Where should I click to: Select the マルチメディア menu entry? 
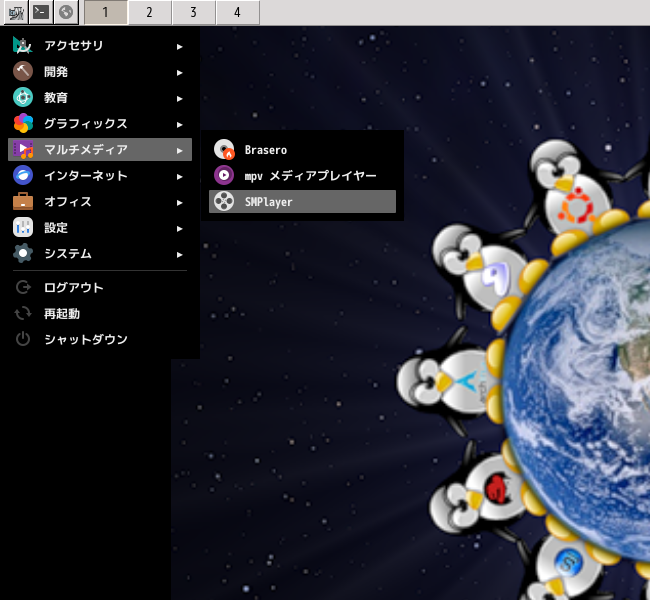100,150
